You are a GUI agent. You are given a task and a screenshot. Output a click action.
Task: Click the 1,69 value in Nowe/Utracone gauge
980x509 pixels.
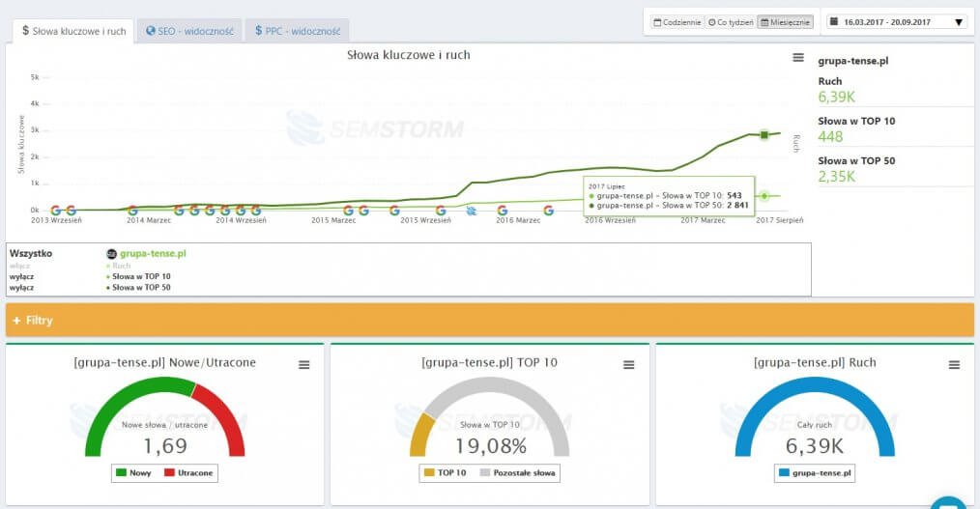pyautogui.click(x=165, y=446)
